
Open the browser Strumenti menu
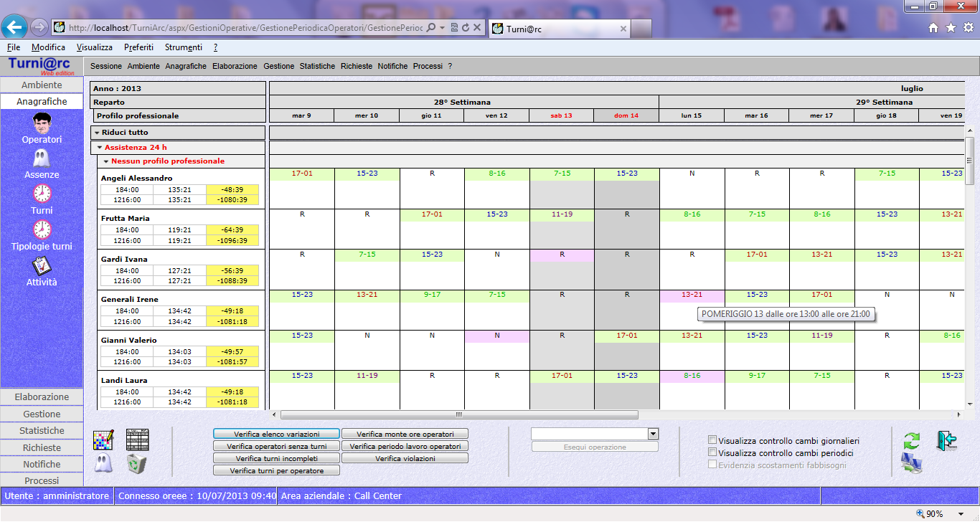pos(184,47)
